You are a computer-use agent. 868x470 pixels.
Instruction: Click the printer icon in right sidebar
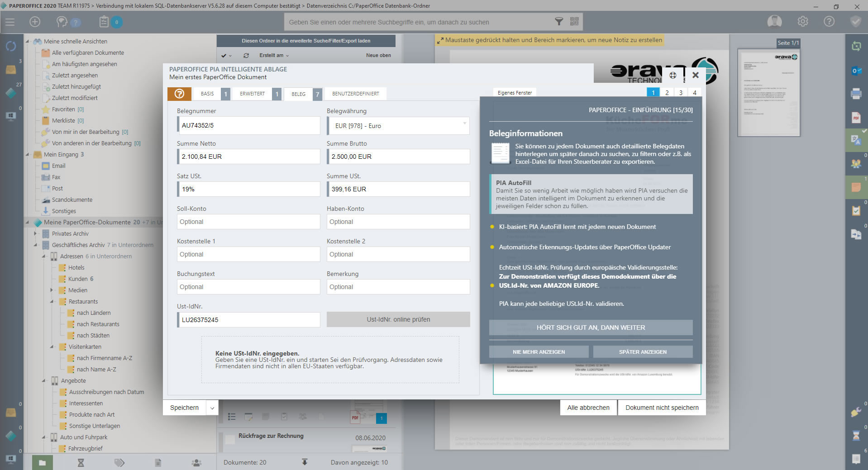click(856, 94)
